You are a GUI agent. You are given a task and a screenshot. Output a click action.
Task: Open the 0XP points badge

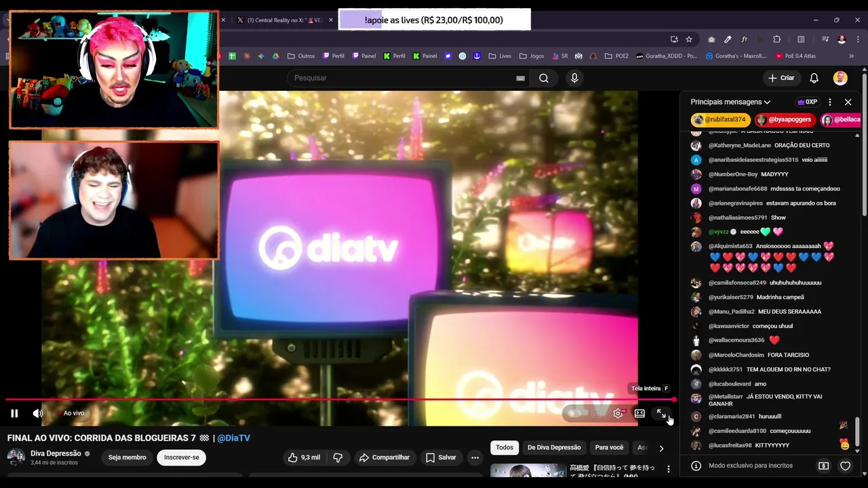808,102
